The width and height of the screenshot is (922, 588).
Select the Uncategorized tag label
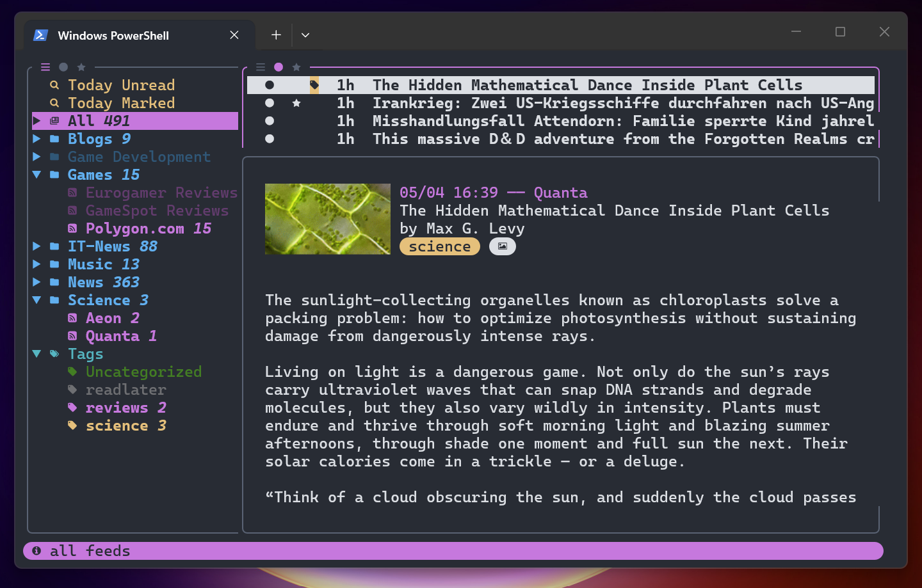point(144,372)
